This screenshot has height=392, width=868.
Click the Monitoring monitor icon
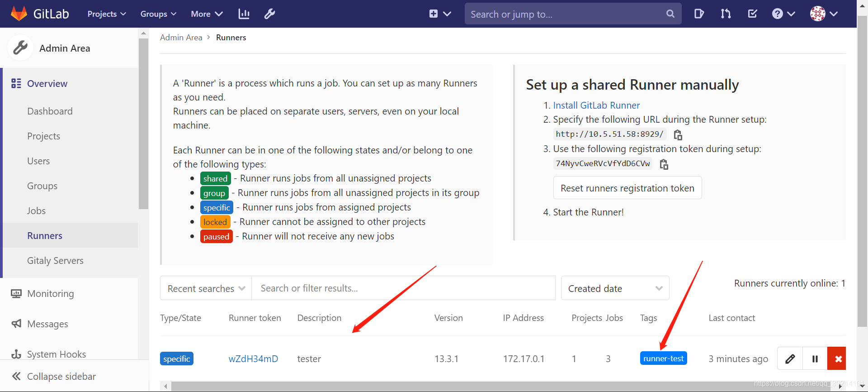(x=16, y=294)
